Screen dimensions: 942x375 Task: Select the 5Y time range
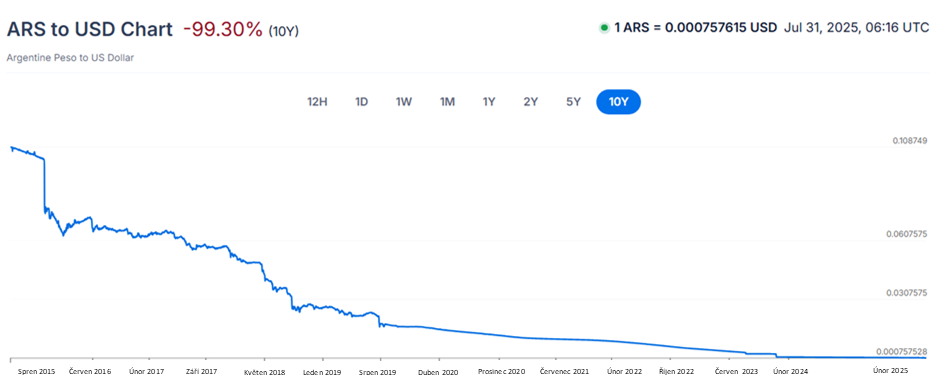(573, 102)
